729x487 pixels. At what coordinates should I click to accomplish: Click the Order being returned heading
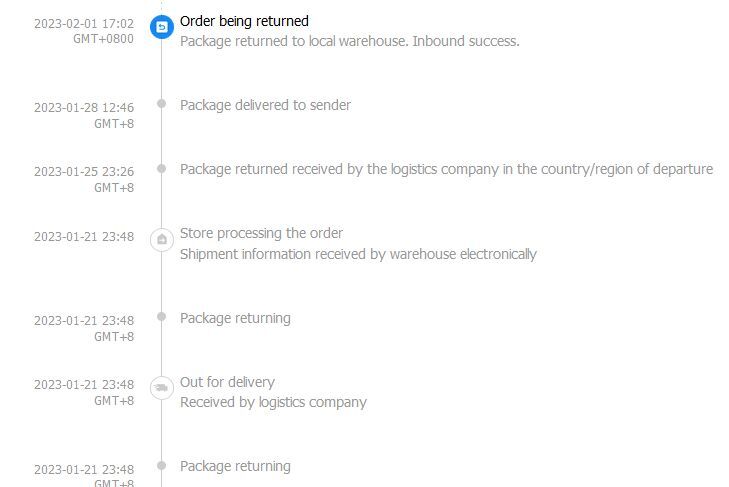pyautogui.click(x=244, y=21)
